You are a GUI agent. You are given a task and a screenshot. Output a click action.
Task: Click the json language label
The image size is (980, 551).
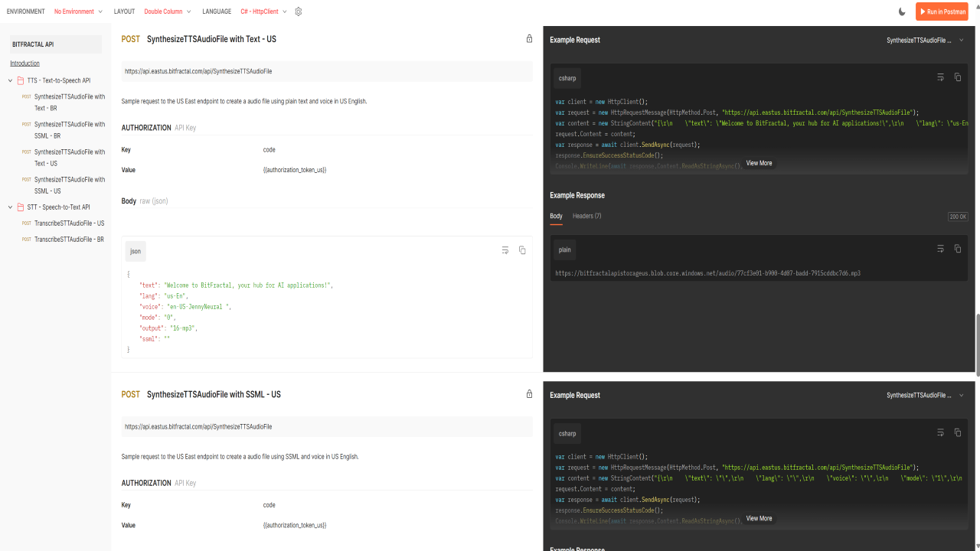pos(136,251)
